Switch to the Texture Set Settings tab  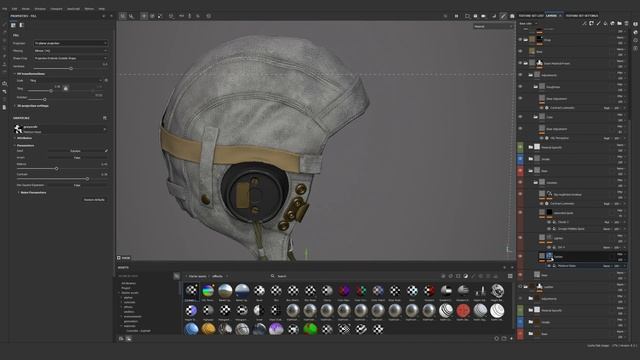(x=582, y=16)
